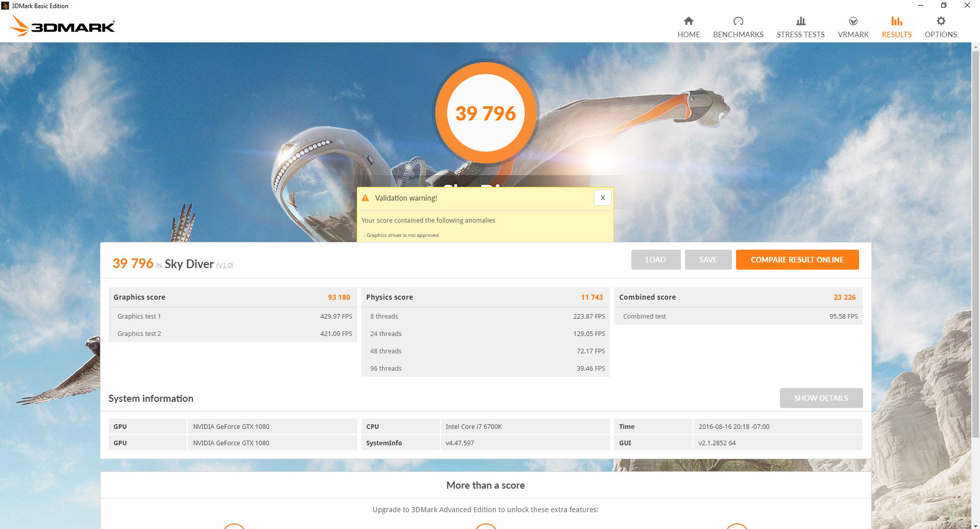Click the 48 threads row
Viewport: 980px width, 529px height.
click(x=485, y=351)
